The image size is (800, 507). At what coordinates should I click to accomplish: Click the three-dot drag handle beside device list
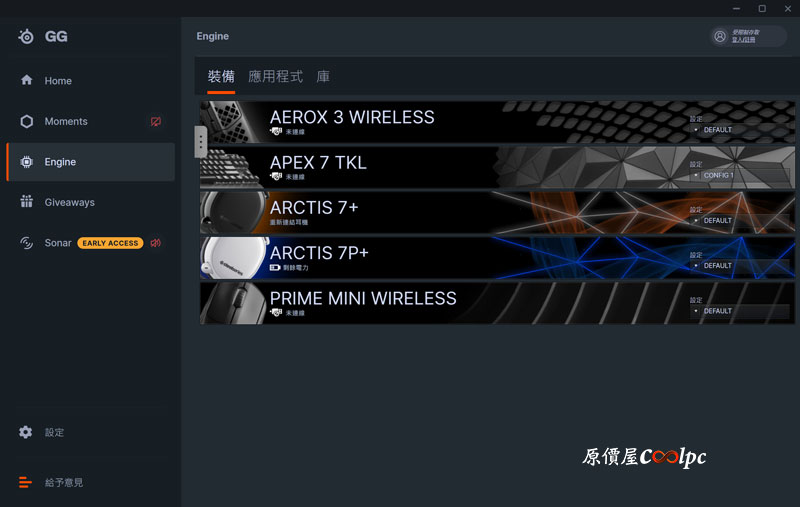point(201,141)
